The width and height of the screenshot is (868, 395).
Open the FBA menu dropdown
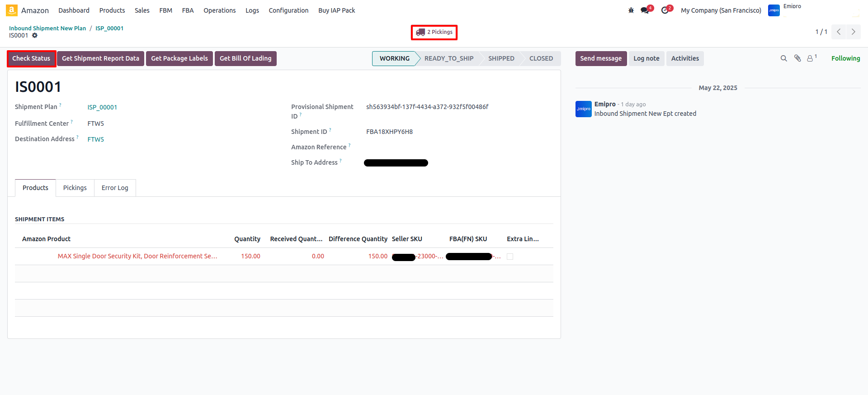[188, 10]
